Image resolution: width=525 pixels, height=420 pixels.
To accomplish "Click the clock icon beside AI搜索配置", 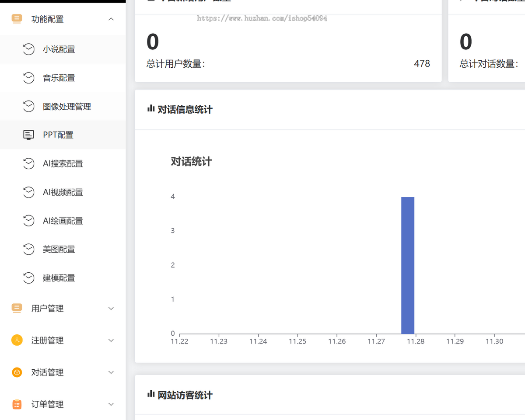I will pos(28,163).
